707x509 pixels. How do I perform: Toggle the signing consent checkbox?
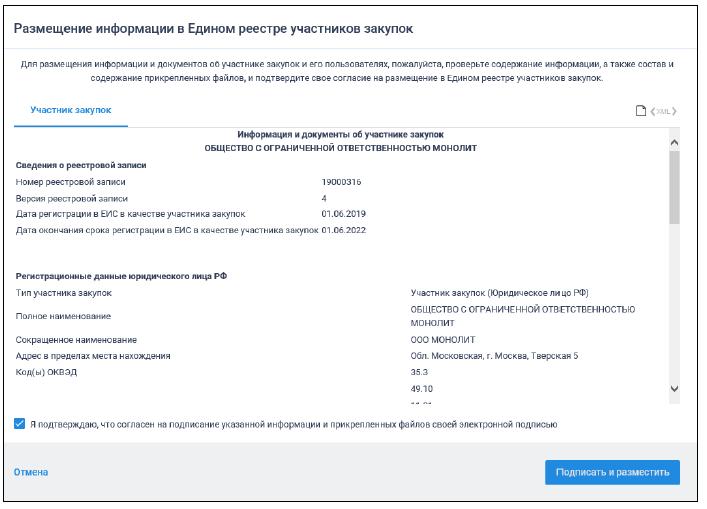point(20,423)
